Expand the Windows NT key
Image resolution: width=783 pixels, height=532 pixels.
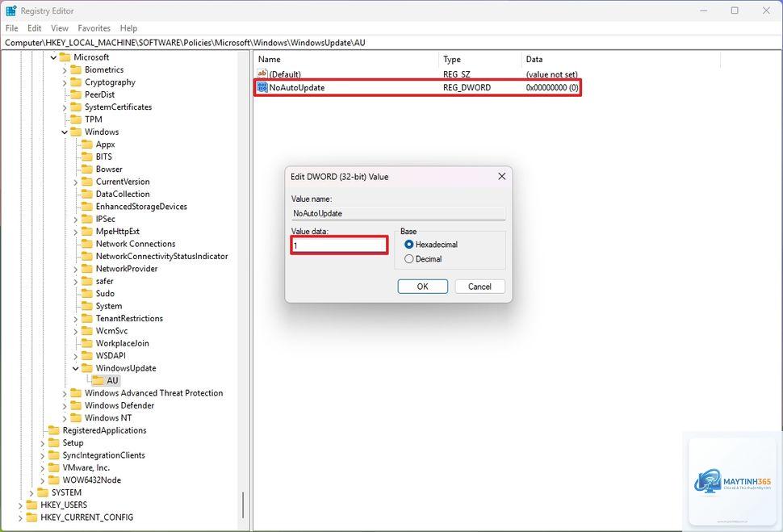click(x=65, y=419)
